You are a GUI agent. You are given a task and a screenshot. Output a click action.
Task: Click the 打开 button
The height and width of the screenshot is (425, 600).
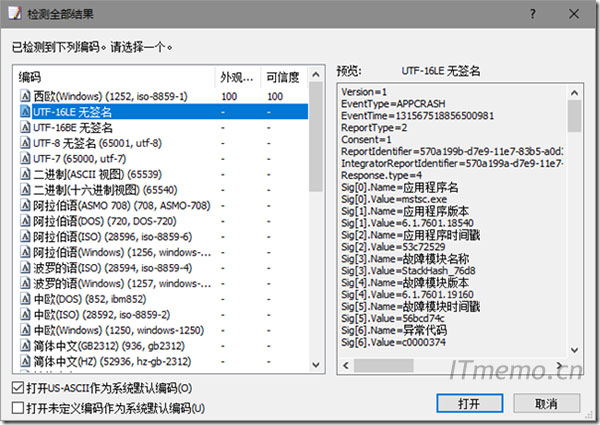pyautogui.click(x=470, y=404)
